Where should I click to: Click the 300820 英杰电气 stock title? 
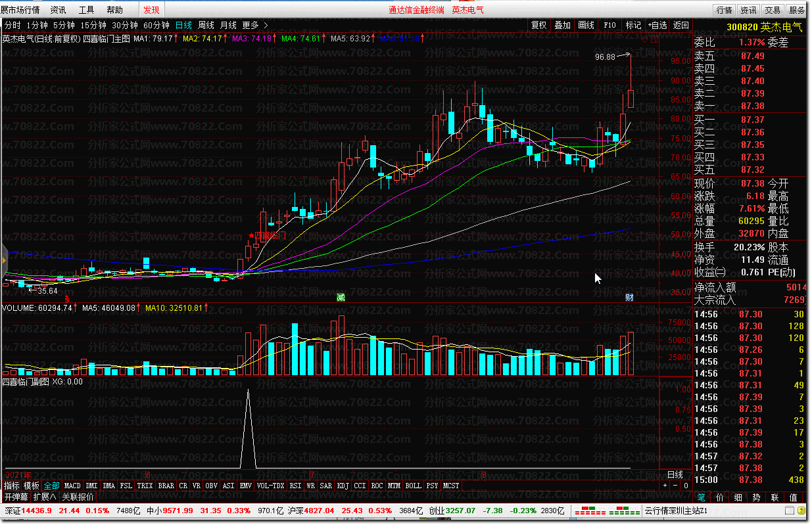(765, 26)
